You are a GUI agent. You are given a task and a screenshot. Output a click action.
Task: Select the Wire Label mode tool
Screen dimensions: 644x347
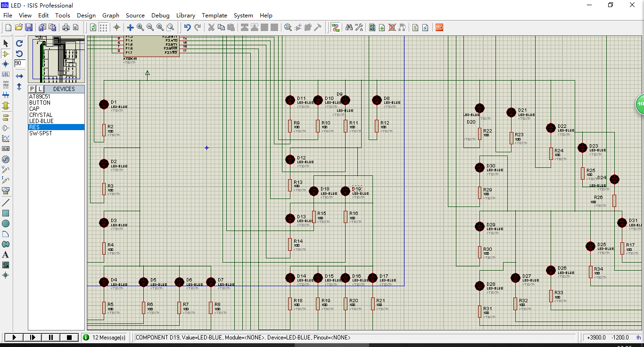pos(6,74)
